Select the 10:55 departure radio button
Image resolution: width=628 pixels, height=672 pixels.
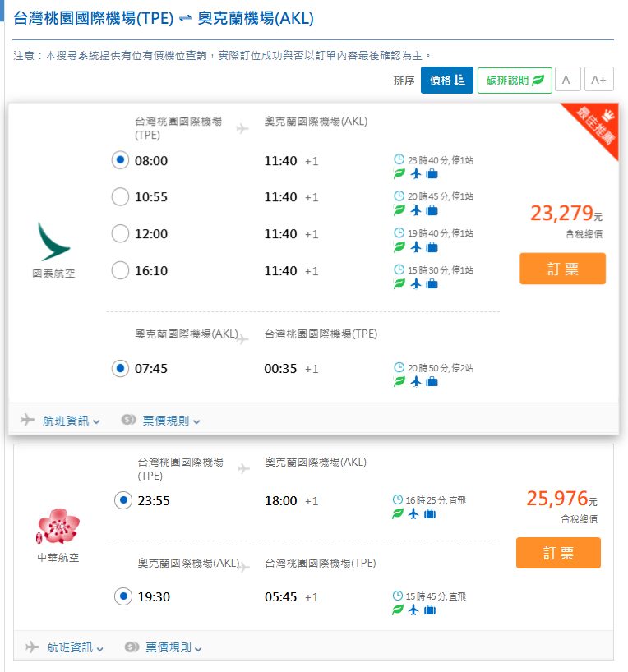120,197
